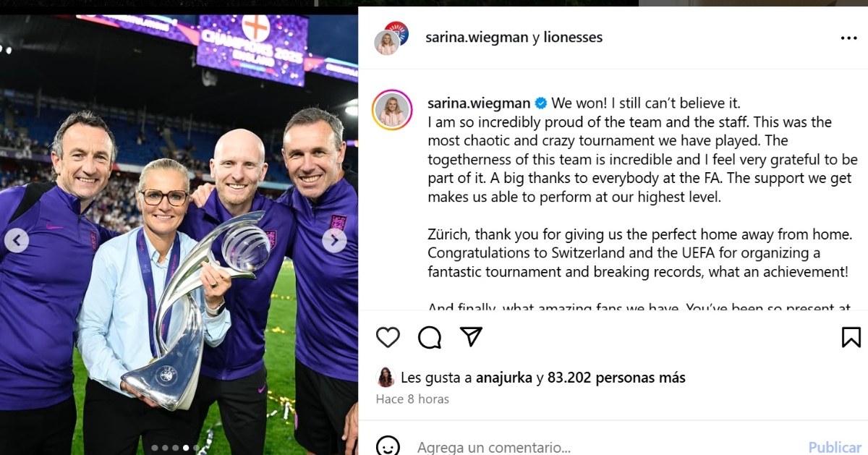Click the caption author's profile picture
This screenshot has width=868, height=455.
[392, 110]
